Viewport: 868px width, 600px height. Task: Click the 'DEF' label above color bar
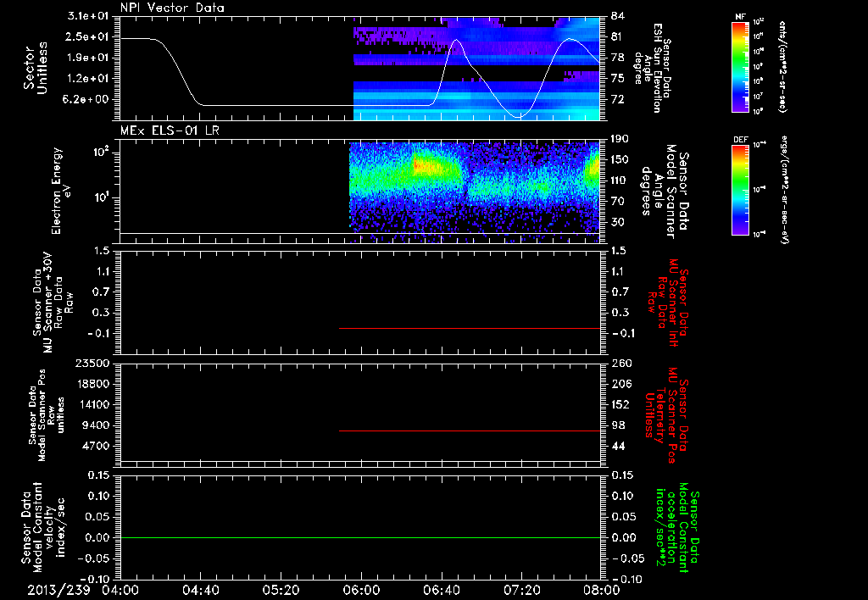[x=740, y=140]
